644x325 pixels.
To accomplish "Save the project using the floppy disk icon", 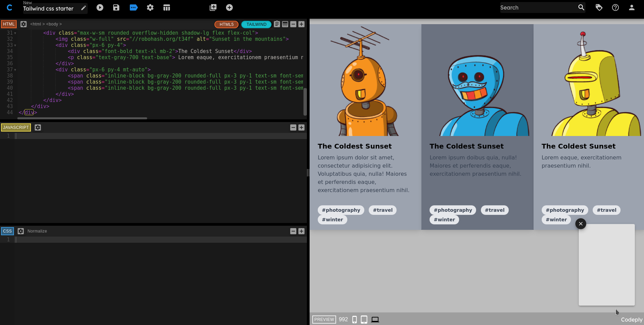I will coord(116,7).
